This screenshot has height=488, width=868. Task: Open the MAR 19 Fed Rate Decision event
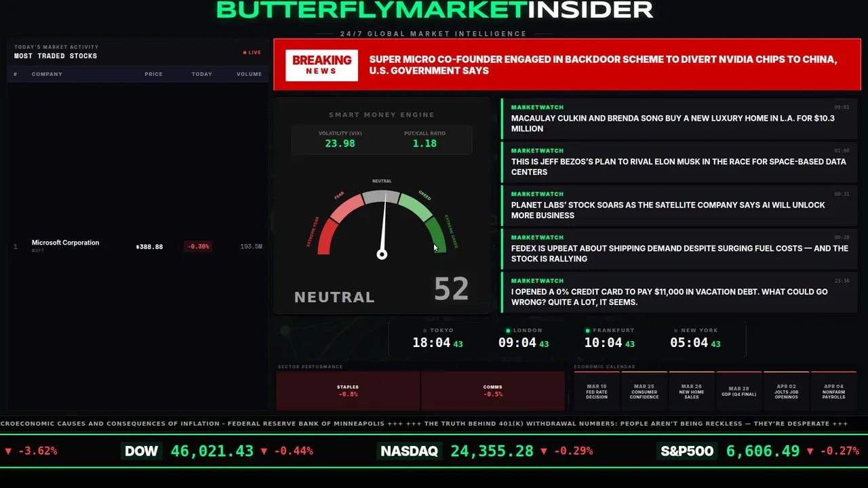[597, 391]
